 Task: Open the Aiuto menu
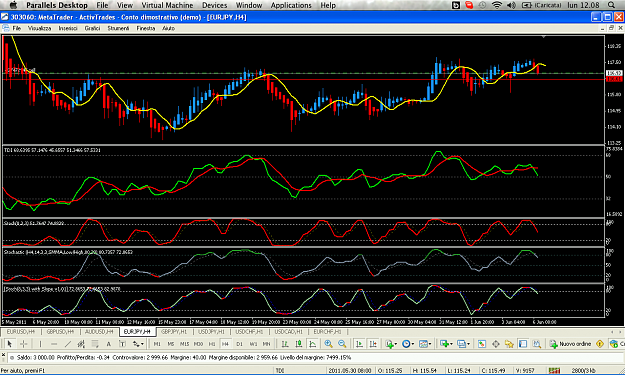[x=169, y=28]
